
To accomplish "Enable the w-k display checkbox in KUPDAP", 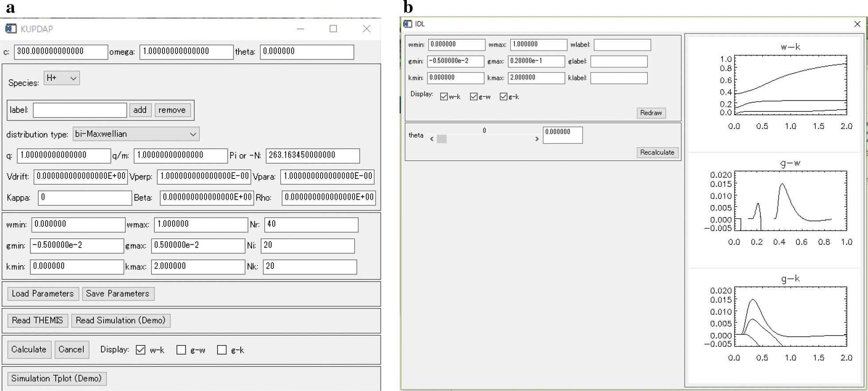I will [141, 350].
